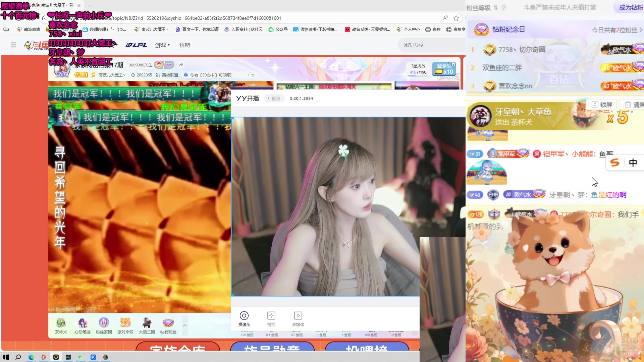Open Microsoft Edge from taskbar
Viewport: 644px width, 362px height.
point(31,357)
